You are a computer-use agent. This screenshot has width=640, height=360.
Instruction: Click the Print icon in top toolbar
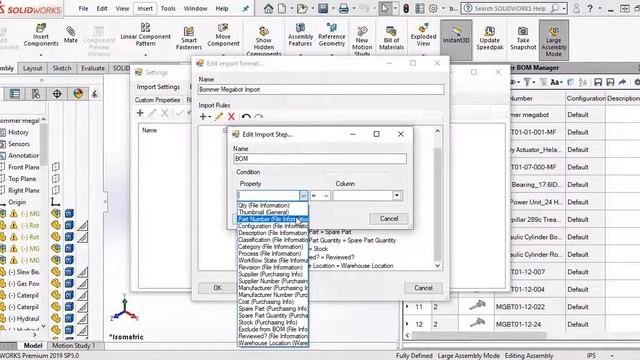pos(344,8)
